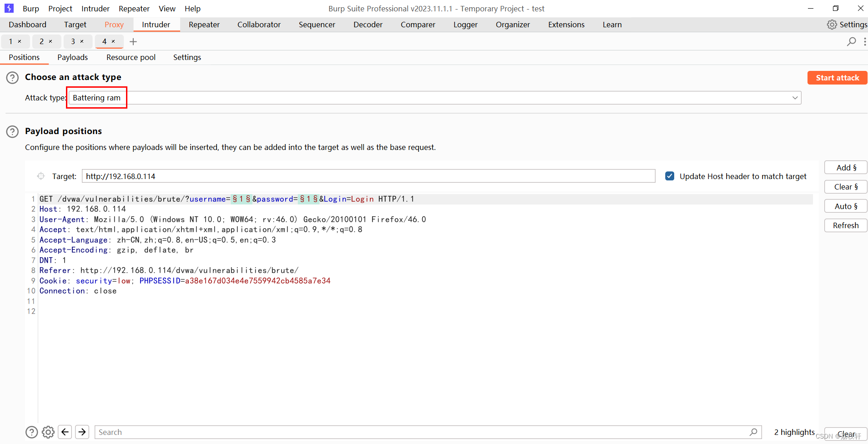This screenshot has height=444, width=868.
Task: Open the three-dot tab options menu
Action: (x=864, y=41)
